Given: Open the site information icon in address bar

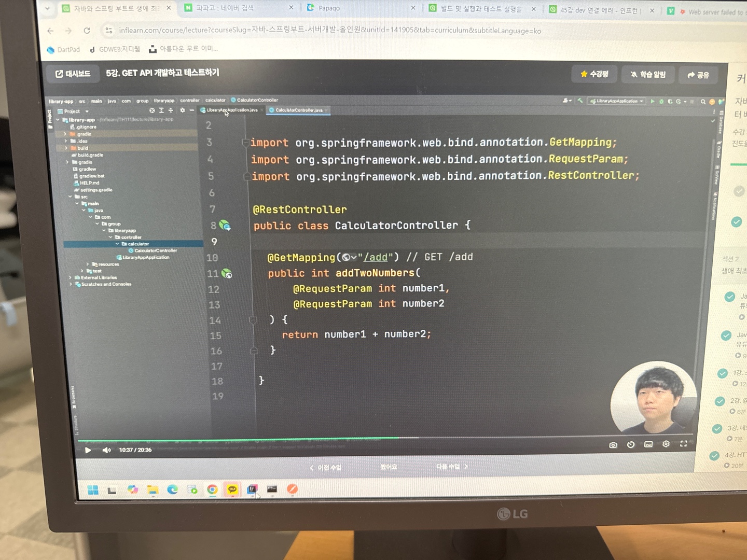Looking at the screenshot, I should point(109,31).
